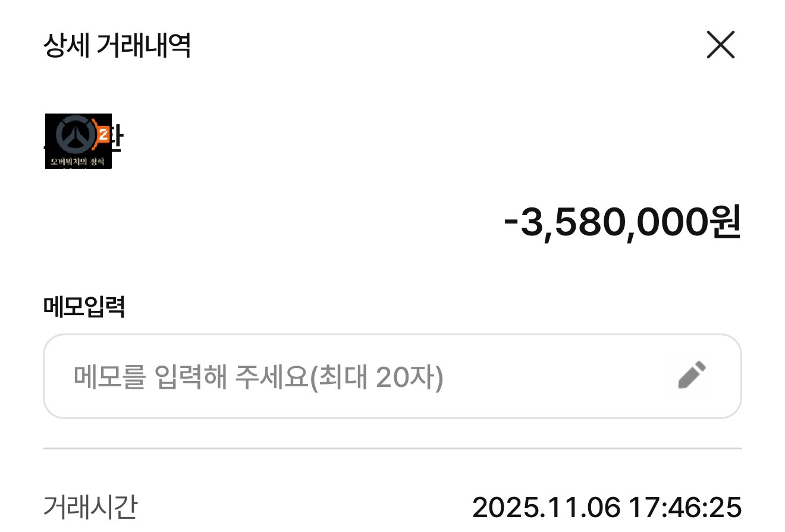Click the minus sign before the amount

[x=511, y=223]
